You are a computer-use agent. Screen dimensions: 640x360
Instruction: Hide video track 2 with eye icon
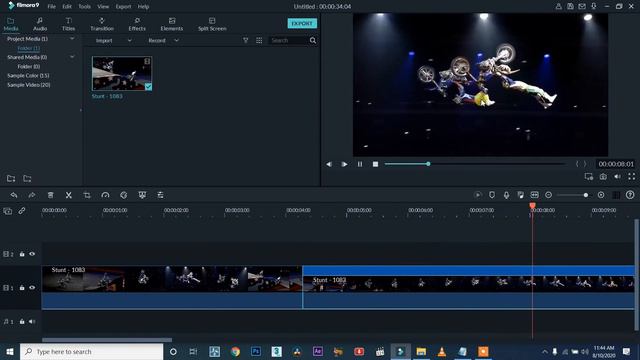(32, 254)
